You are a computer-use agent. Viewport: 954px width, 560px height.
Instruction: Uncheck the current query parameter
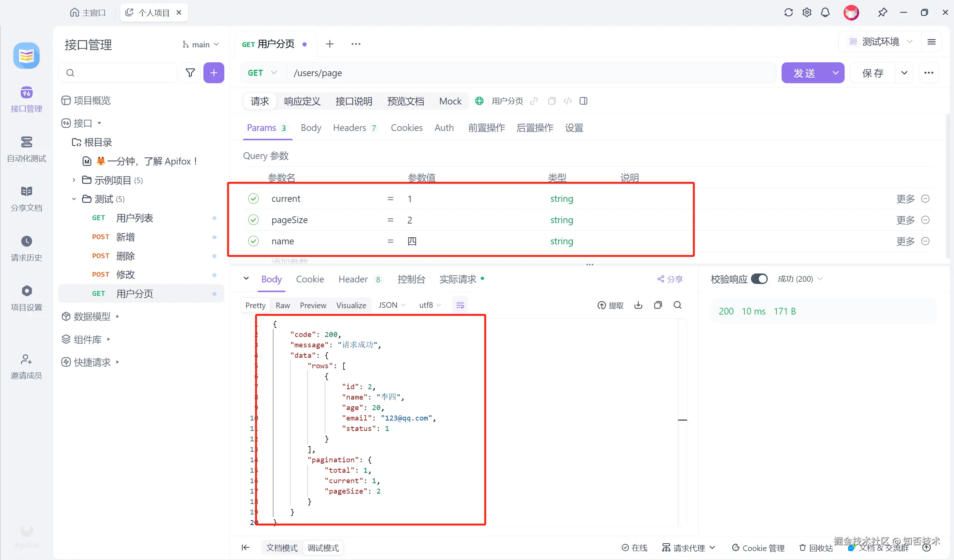click(x=253, y=198)
